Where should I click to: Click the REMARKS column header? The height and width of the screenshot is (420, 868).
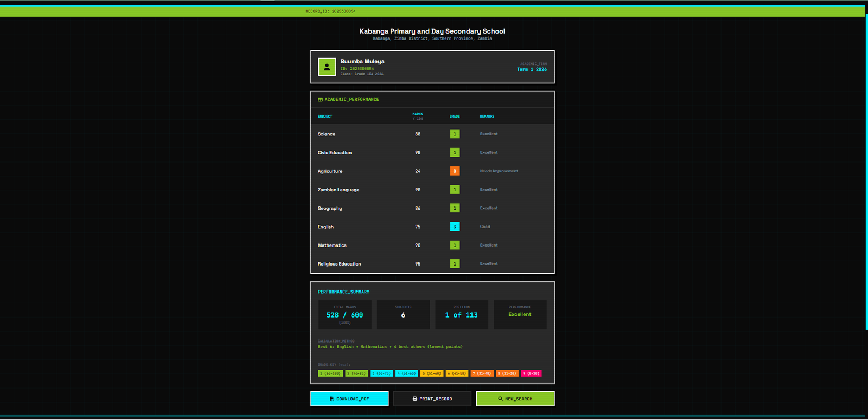tap(487, 117)
